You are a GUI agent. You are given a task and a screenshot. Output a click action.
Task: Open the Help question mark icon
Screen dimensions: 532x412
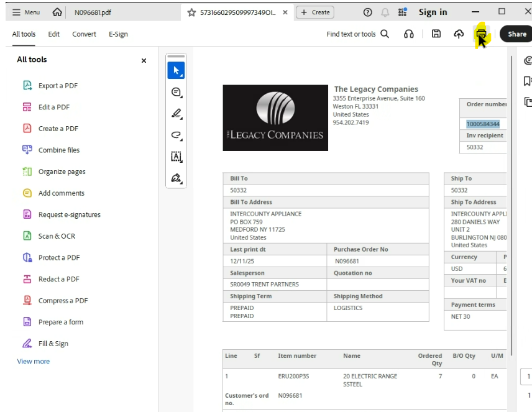pyautogui.click(x=367, y=12)
